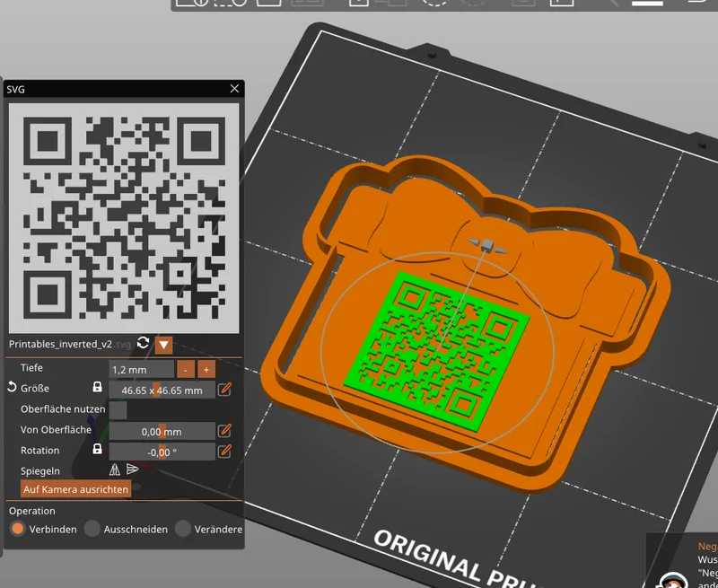This screenshot has width=718, height=588.
Task: Adjust the Größe 46.65 x 46.65 mm slider
Action: tap(162, 391)
